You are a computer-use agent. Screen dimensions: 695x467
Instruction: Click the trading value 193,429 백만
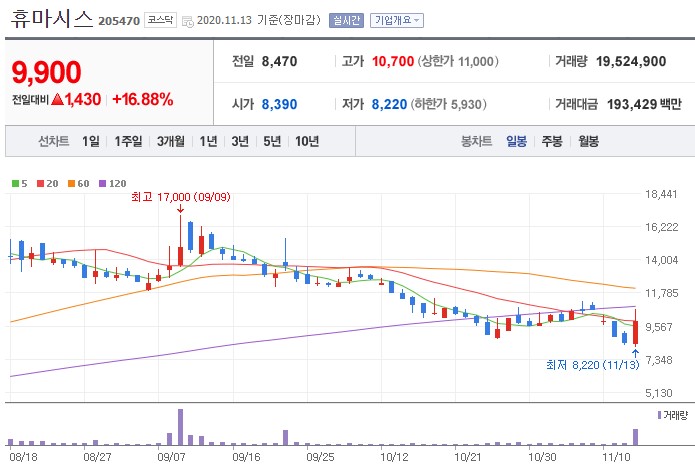pos(644,104)
